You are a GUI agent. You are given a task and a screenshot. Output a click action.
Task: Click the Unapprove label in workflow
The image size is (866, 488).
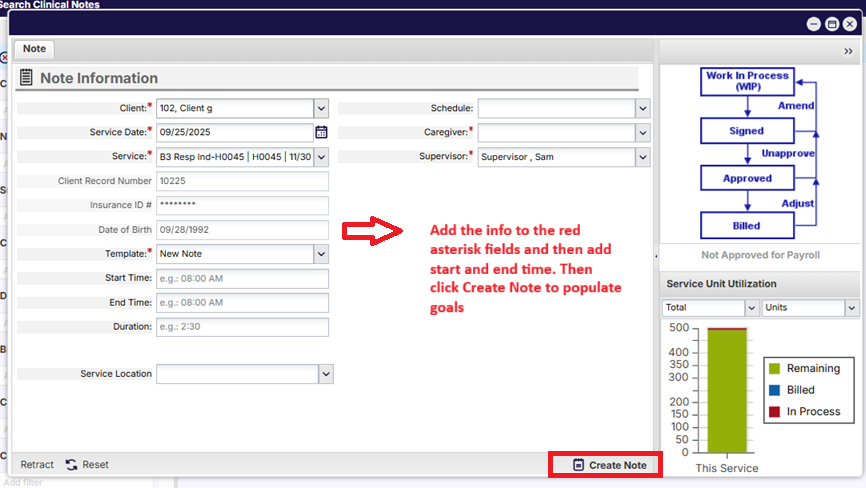[788, 153]
